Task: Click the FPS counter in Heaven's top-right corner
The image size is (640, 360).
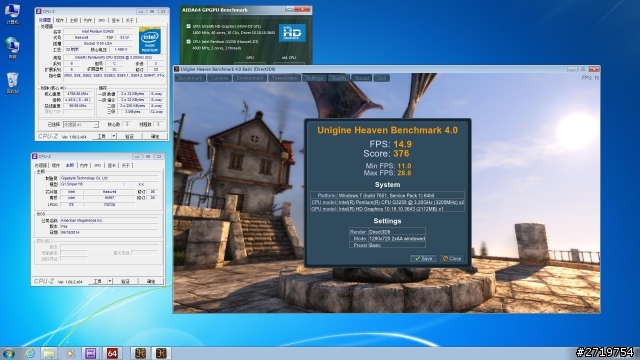Action: coord(590,78)
